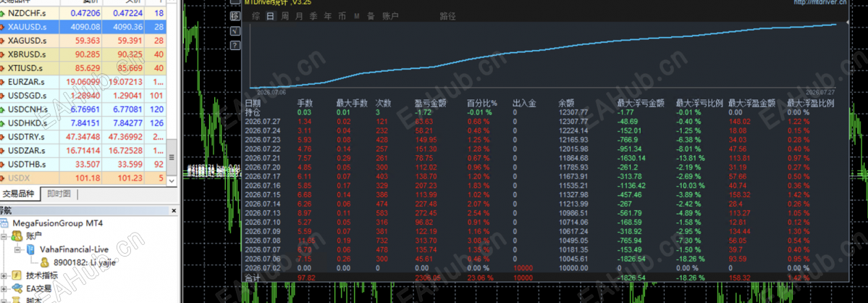Click the 技术指标 indicators icon
This screenshot has height=303, width=868.
17,275
